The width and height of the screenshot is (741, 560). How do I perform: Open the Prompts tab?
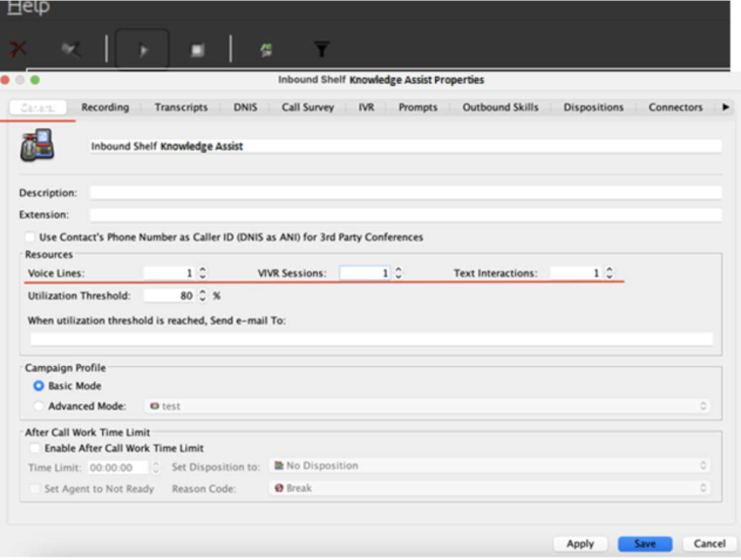[x=417, y=108]
